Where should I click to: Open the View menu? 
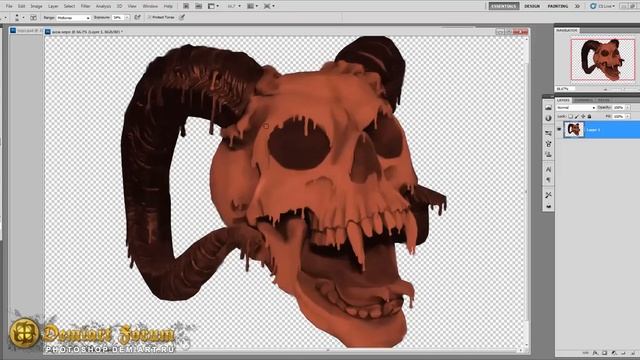[132, 6]
